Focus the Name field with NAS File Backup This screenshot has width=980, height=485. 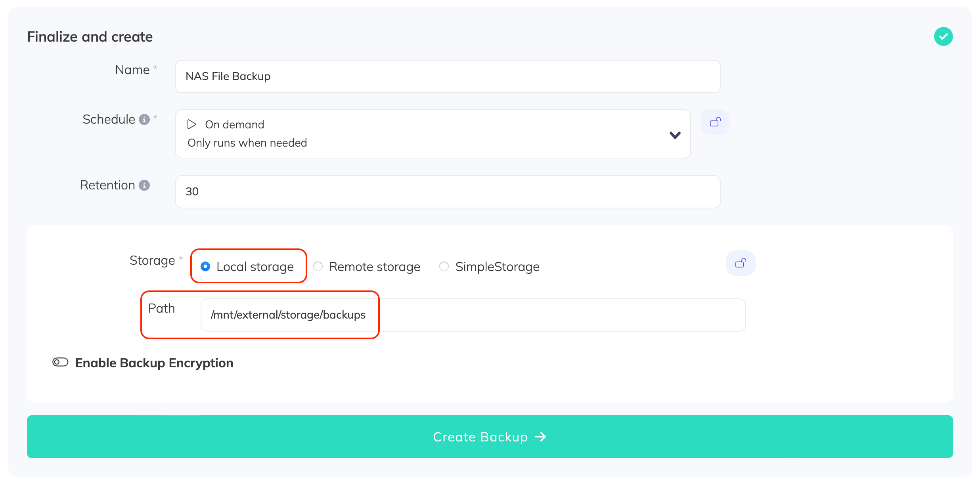coord(447,76)
